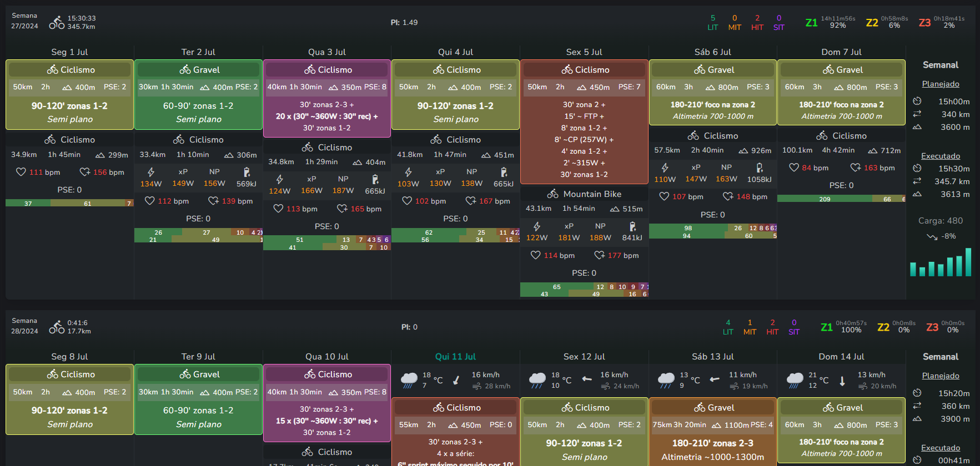Open Seg 1 Jul planned Ciclismo card

70,94
